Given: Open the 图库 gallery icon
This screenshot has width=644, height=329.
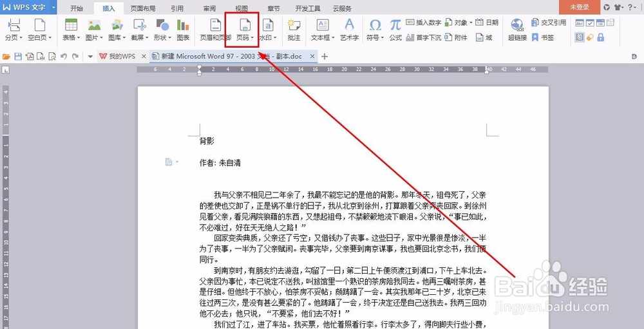Looking at the screenshot, I should tap(117, 24).
